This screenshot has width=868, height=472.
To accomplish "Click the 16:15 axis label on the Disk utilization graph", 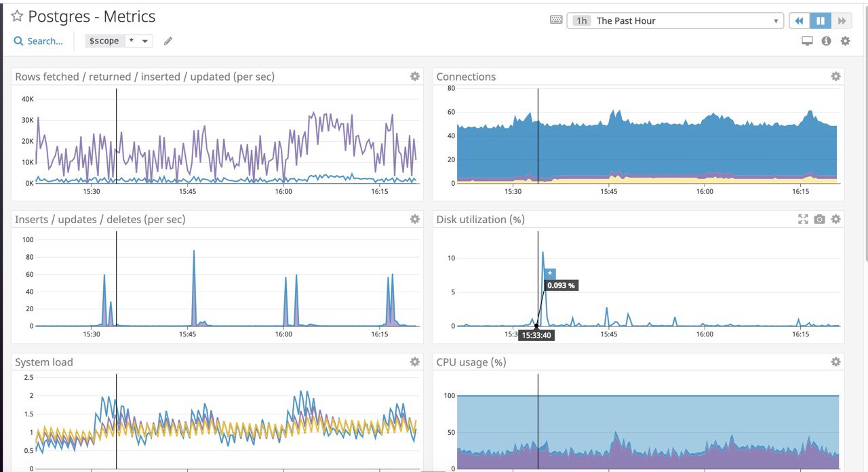I will tap(801, 334).
